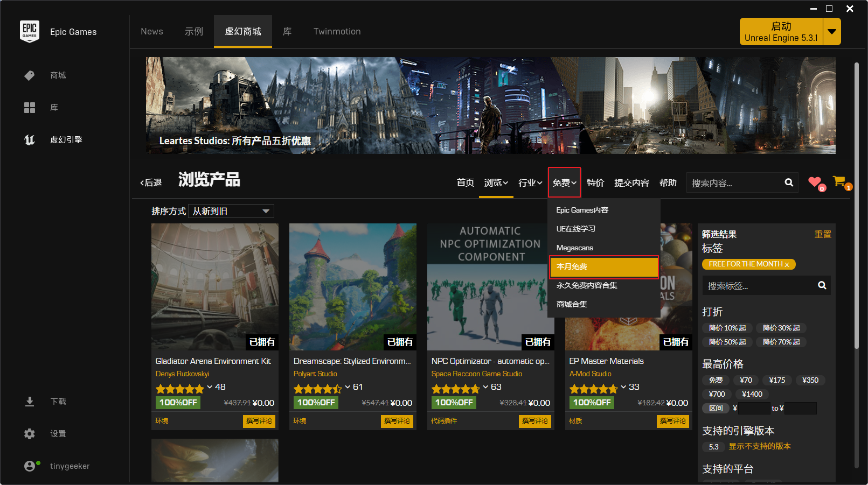Viewport: 868px width, 485px height.
Task: Apply the 区间 price range filter
Action: pos(716,409)
